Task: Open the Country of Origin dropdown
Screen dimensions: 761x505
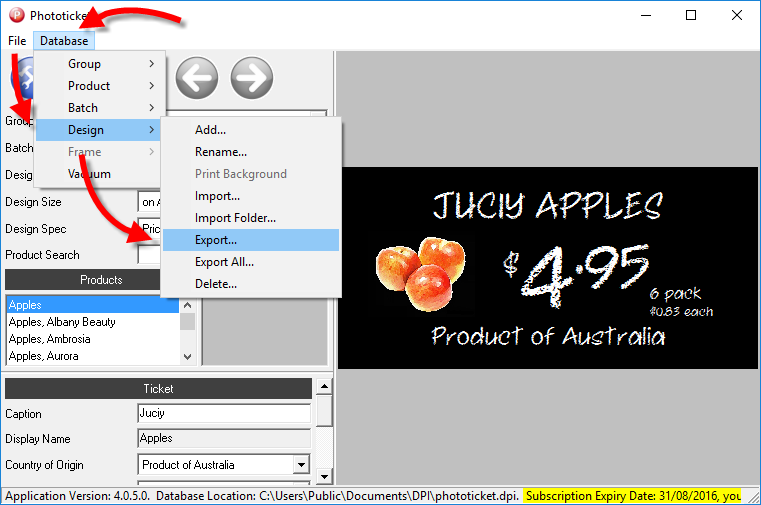Action: pyautogui.click(x=301, y=465)
